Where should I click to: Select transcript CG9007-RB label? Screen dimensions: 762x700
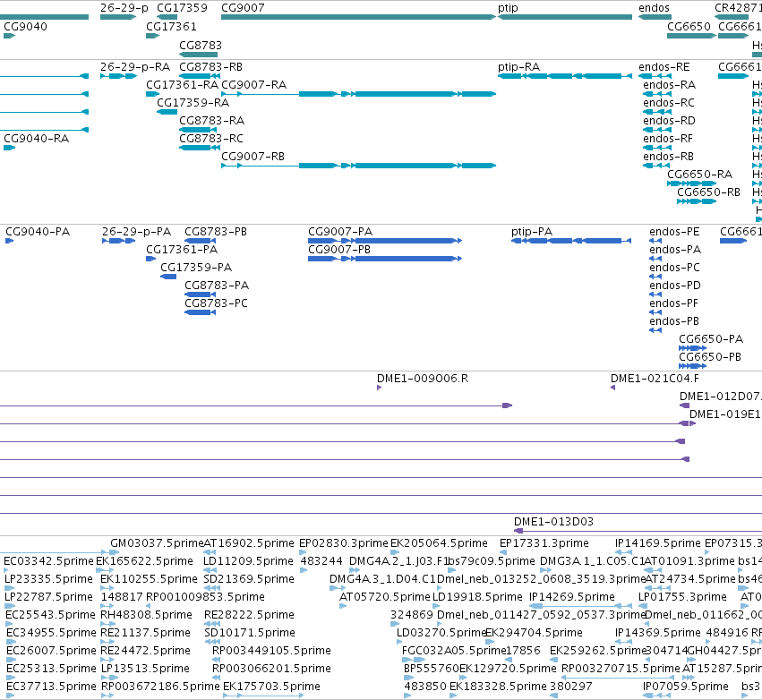pos(253,157)
